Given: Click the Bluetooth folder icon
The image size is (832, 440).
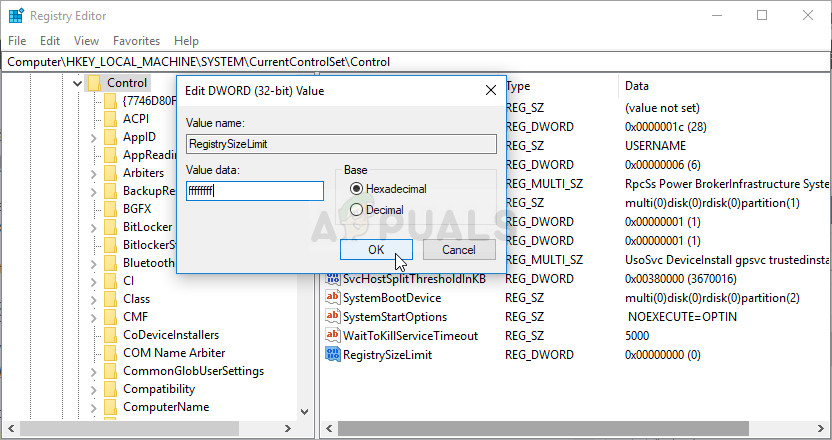Looking at the screenshot, I should (x=110, y=263).
